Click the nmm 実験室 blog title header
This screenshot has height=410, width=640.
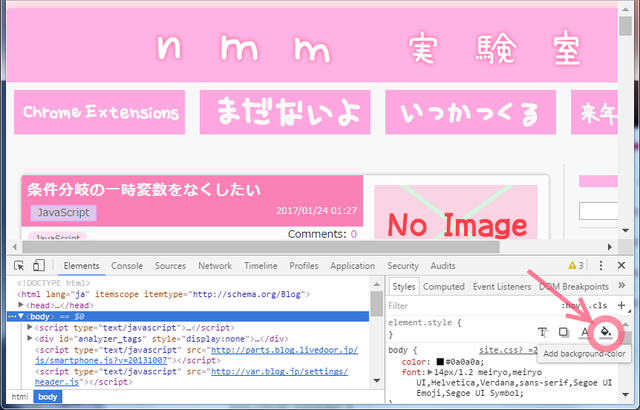tap(369, 48)
